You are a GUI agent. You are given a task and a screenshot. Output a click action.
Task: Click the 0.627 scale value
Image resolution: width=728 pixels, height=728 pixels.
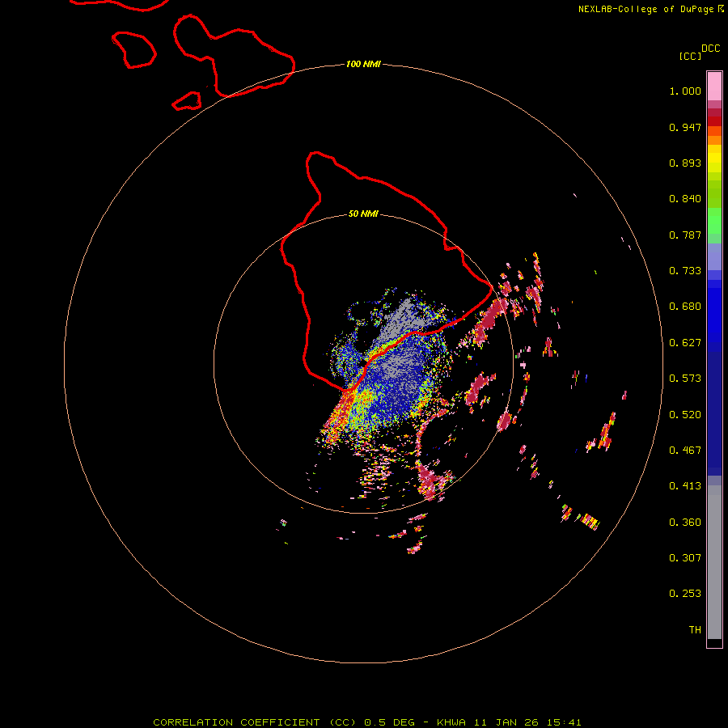(x=685, y=343)
